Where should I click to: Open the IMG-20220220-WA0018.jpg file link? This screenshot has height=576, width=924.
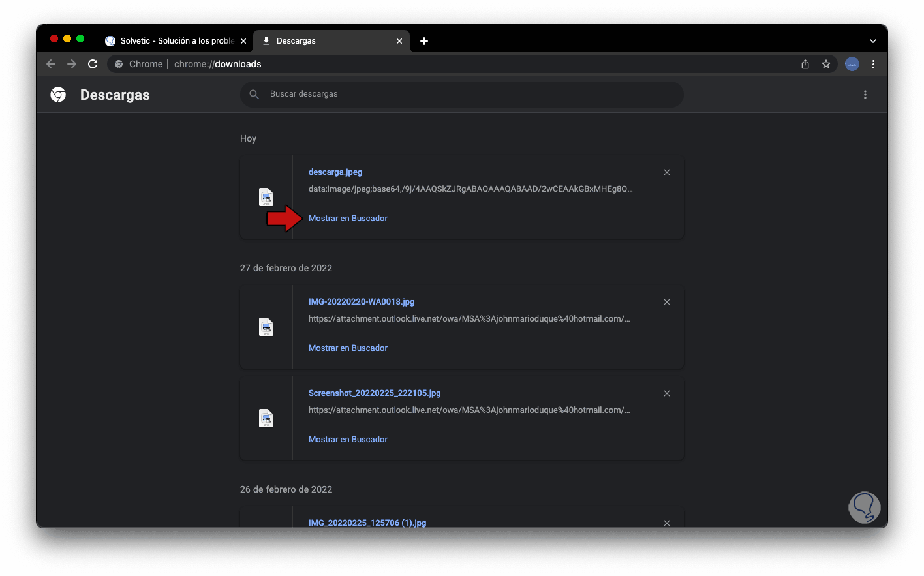(362, 302)
